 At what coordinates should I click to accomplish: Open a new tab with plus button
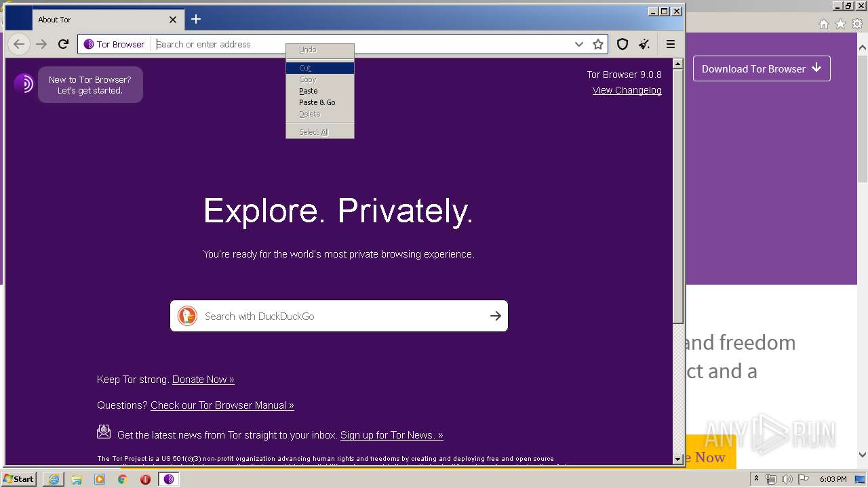pyautogui.click(x=196, y=19)
